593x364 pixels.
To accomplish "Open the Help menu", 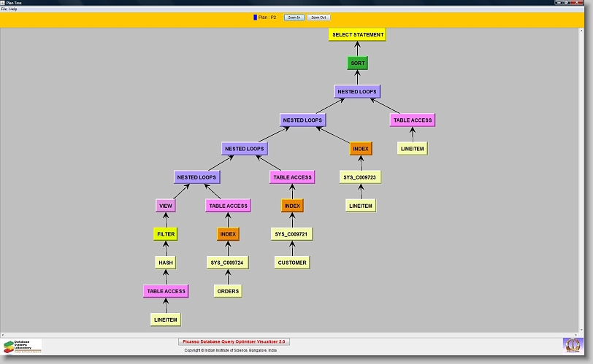I will click(12, 8).
